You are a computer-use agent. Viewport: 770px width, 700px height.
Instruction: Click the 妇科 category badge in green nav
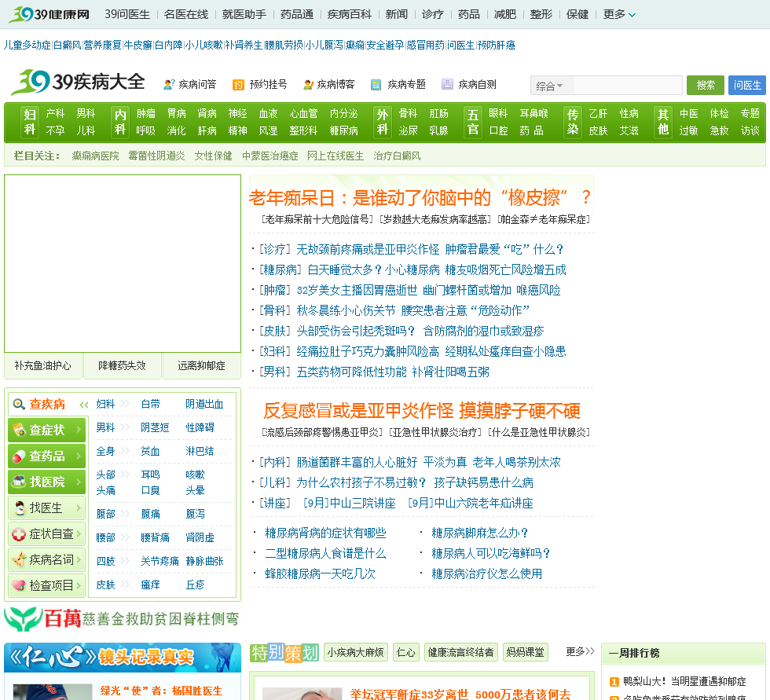(30, 122)
